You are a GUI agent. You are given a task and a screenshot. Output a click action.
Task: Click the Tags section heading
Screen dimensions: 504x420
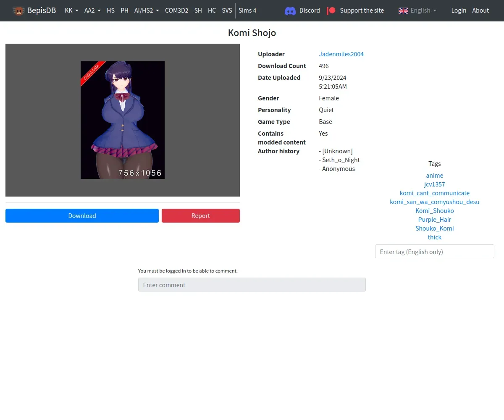[x=435, y=164]
